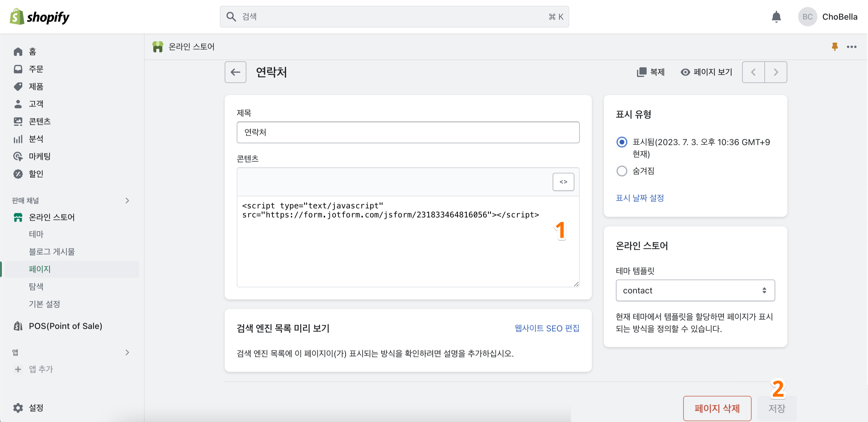Expand the 판매 채널 section chevron
The height and width of the screenshot is (422, 868).
pos(127,200)
